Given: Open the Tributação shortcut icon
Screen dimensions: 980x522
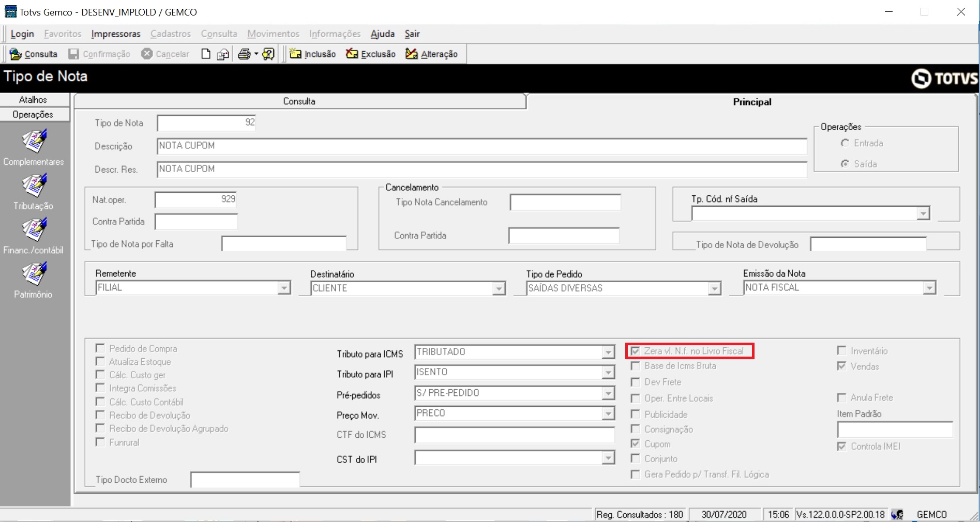Looking at the screenshot, I should pos(34,186).
